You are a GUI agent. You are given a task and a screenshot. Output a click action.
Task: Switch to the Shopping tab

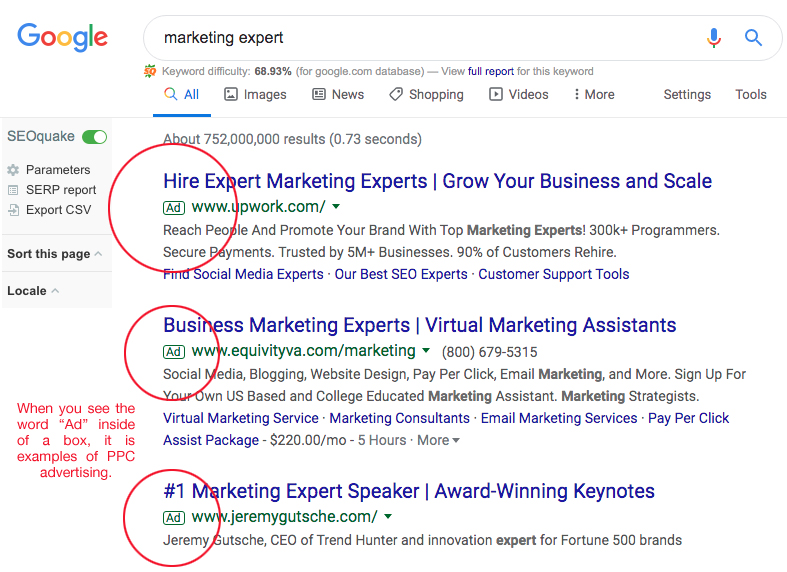(x=427, y=94)
